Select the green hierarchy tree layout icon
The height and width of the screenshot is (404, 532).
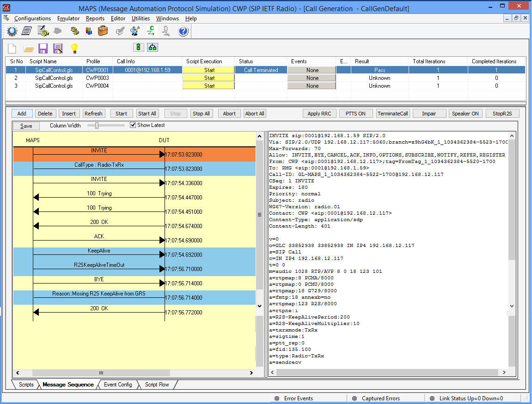(x=153, y=47)
